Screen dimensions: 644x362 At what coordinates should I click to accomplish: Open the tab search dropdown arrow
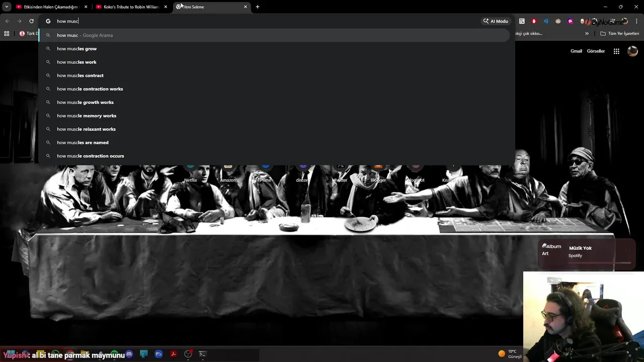click(7, 7)
